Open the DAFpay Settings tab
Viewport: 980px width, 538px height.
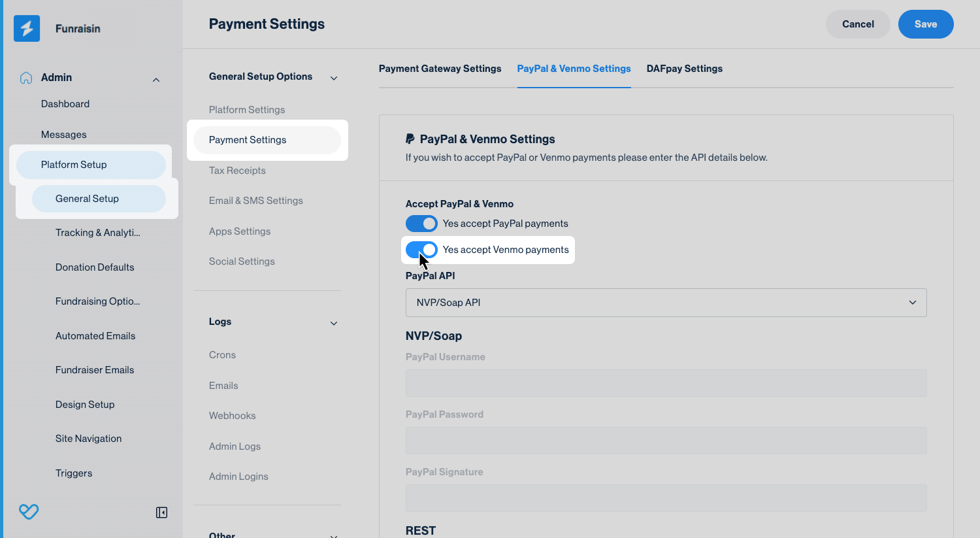click(x=684, y=69)
